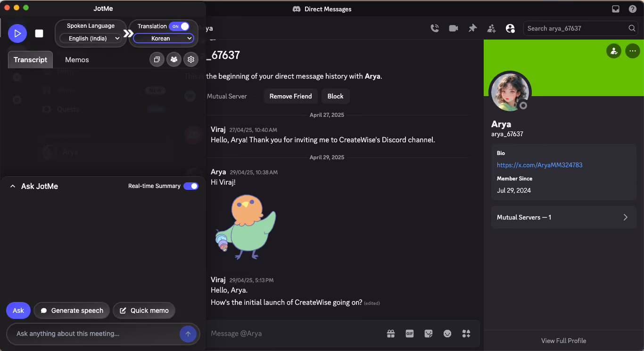Viewport: 644px width, 351px height.
Task: Switch to the Transcript tab
Action: [30, 60]
